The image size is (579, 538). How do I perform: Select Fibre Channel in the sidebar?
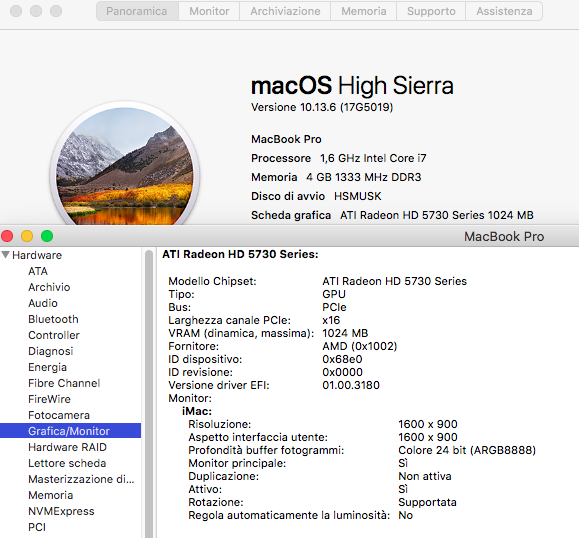coord(64,383)
